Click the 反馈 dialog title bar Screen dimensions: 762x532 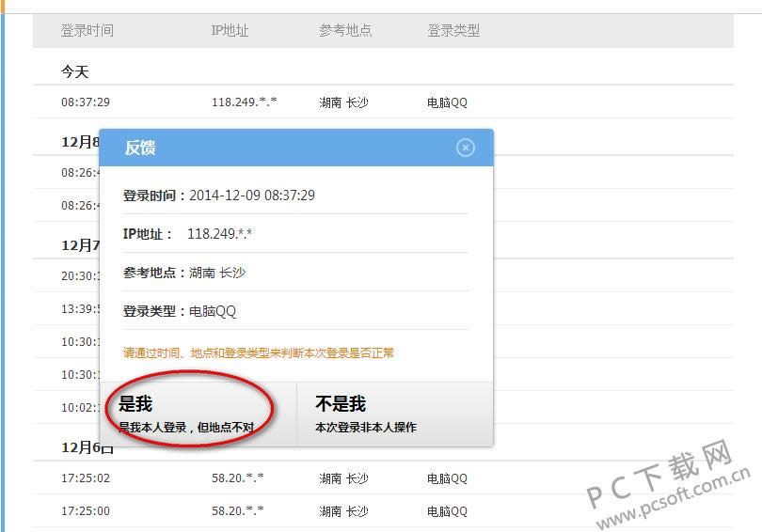tap(282, 148)
